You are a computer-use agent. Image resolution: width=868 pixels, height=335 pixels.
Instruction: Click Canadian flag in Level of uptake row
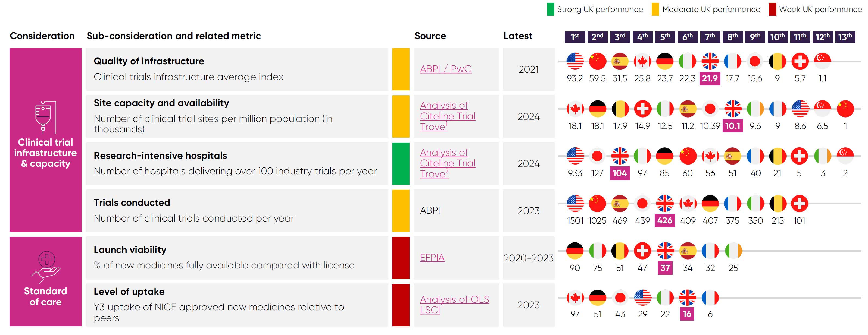tap(575, 298)
